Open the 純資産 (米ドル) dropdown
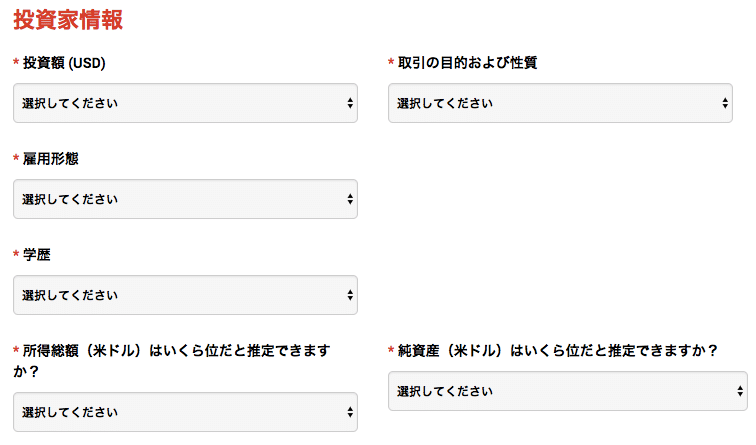This screenshot has width=756, height=445. click(568, 391)
